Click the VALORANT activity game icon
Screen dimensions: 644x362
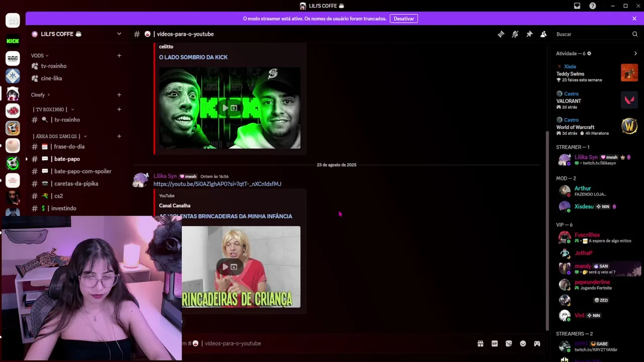(629, 100)
